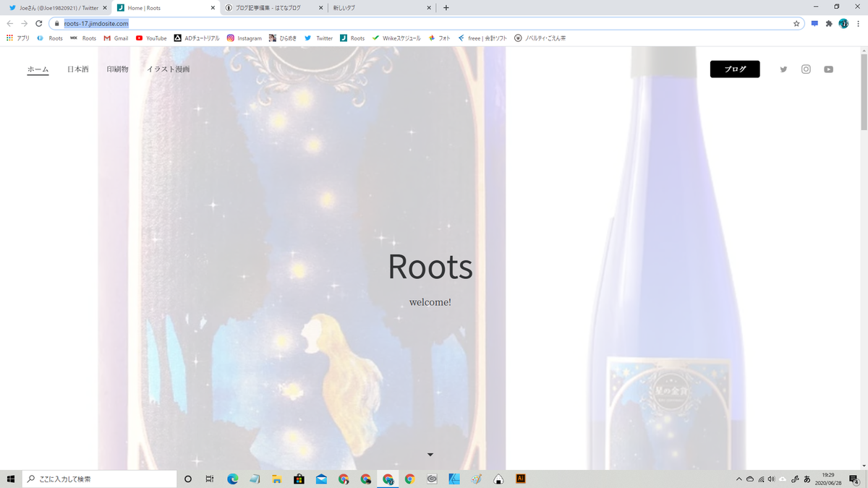This screenshot has height=488, width=868.
Task: Open Task View on taskbar
Action: 210,479
